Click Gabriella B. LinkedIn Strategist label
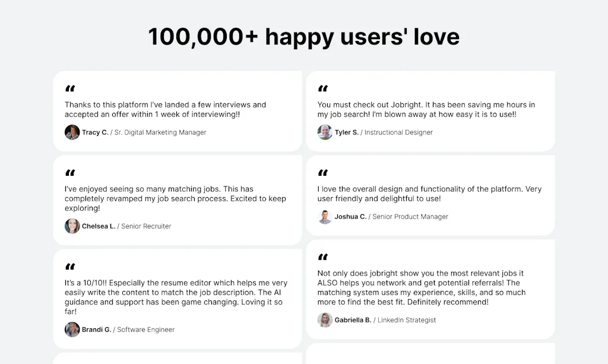This screenshot has height=364, width=608. tap(385, 320)
